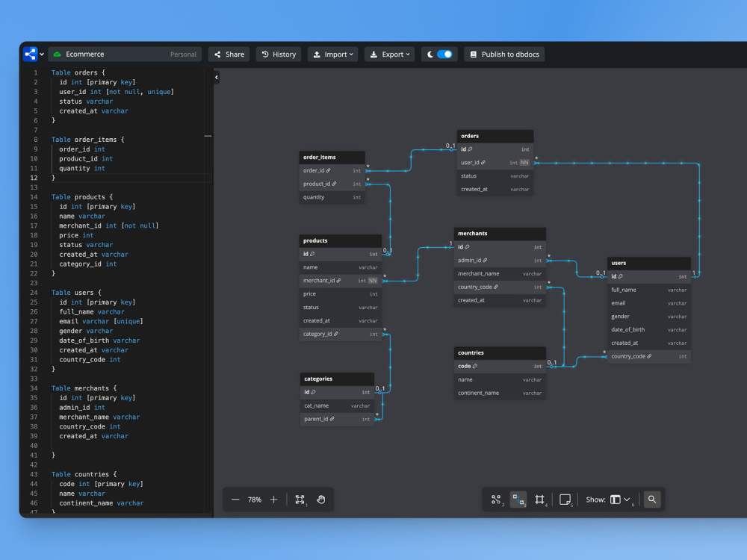This screenshot has width=747, height=560.
Task: Open the Export dropdown
Action: click(390, 55)
